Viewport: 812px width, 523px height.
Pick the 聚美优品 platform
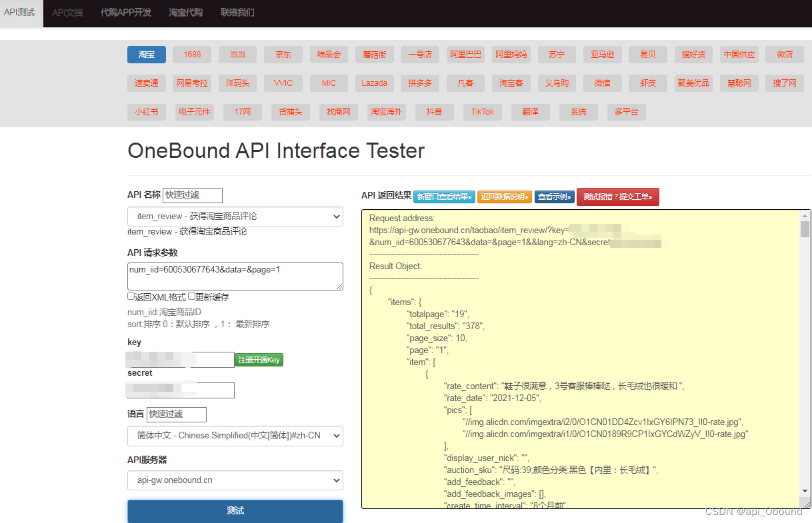click(693, 83)
